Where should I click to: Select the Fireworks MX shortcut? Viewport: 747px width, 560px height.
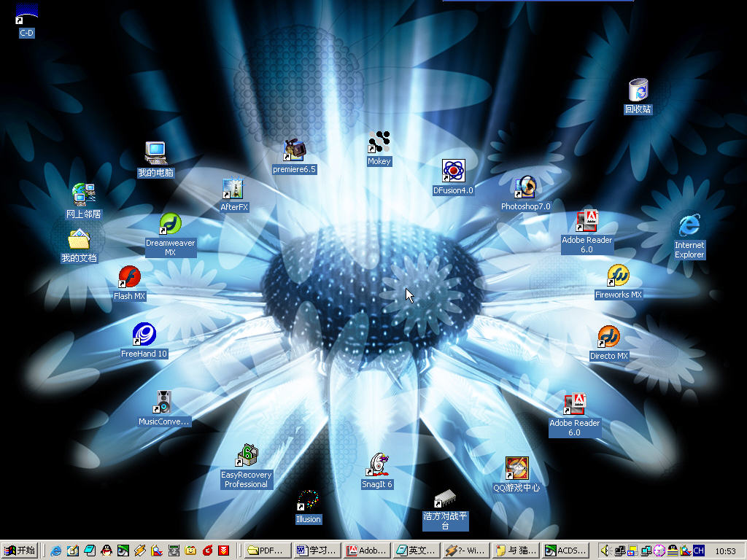click(x=619, y=281)
